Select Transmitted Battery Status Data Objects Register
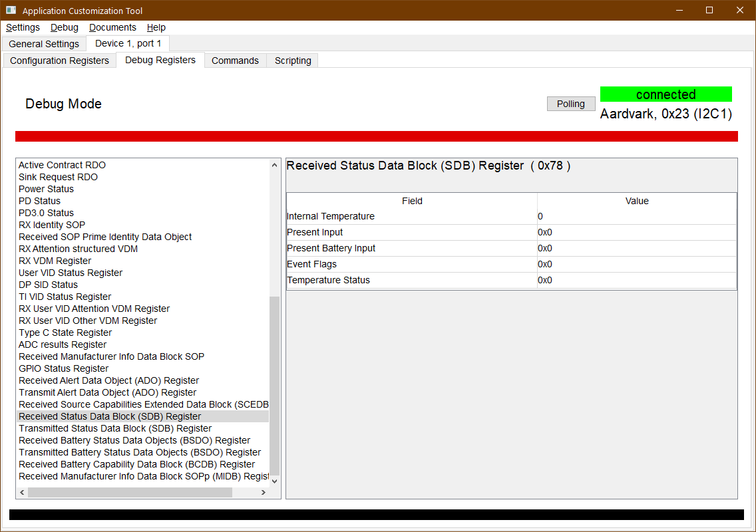The width and height of the screenshot is (756, 532). pos(142,452)
